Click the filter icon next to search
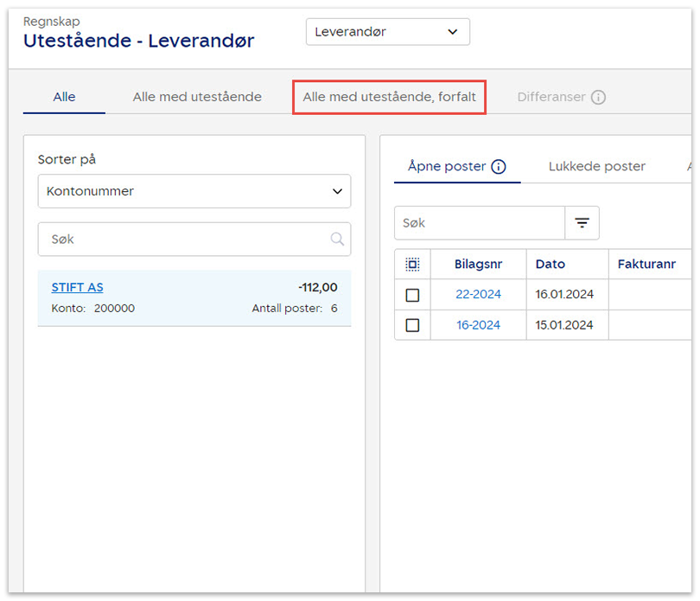 pos(582,223)
